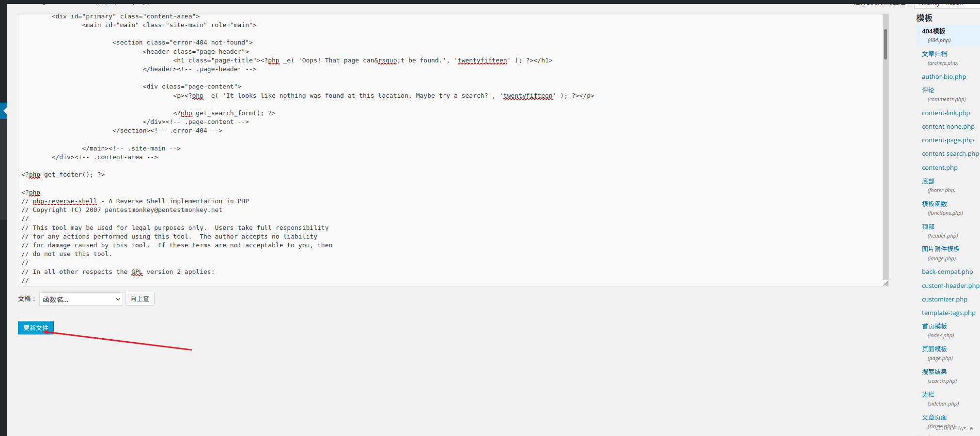
Task: Open the 文章归档 archive.php template
Action: point(934,54)
